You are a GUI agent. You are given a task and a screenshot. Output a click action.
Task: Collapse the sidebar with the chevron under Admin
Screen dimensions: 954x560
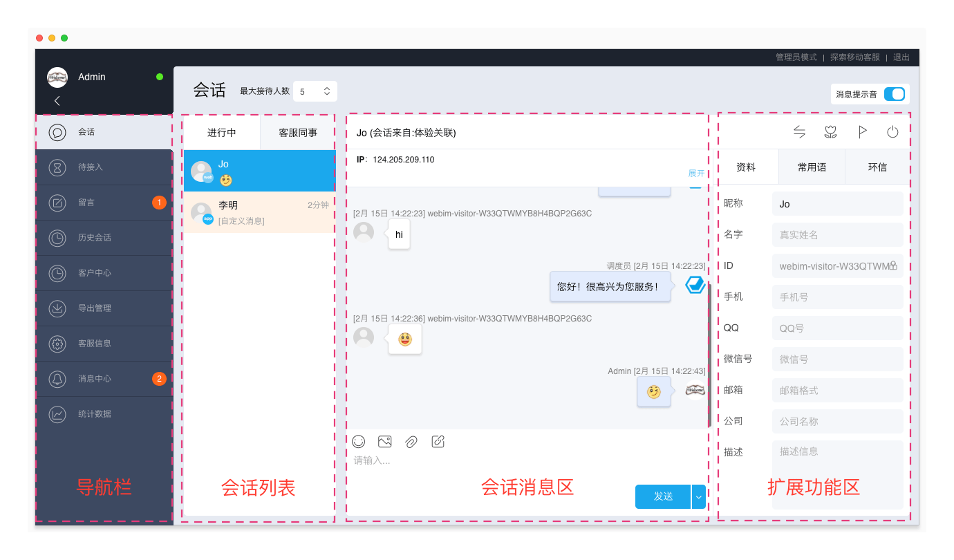[57, 100]
